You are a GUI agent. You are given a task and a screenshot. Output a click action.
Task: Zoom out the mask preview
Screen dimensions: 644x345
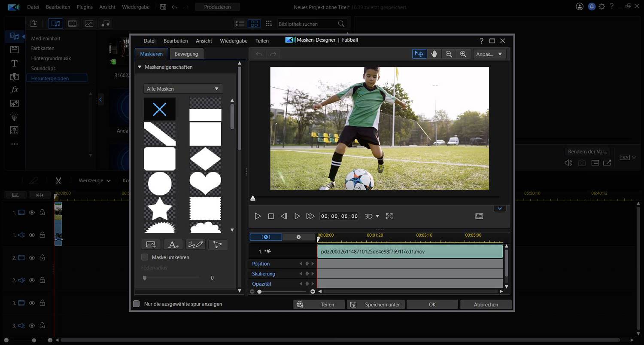(x=449, y=54)
